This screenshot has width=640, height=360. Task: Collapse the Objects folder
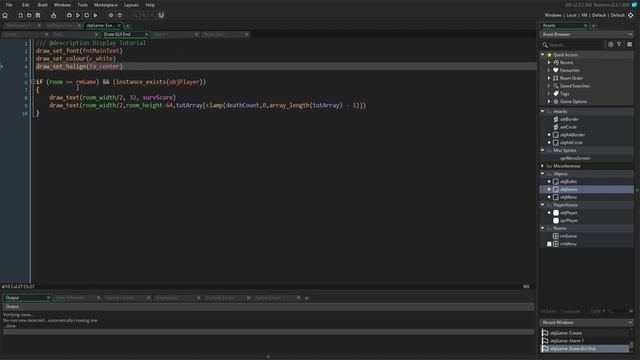[542, 173]
